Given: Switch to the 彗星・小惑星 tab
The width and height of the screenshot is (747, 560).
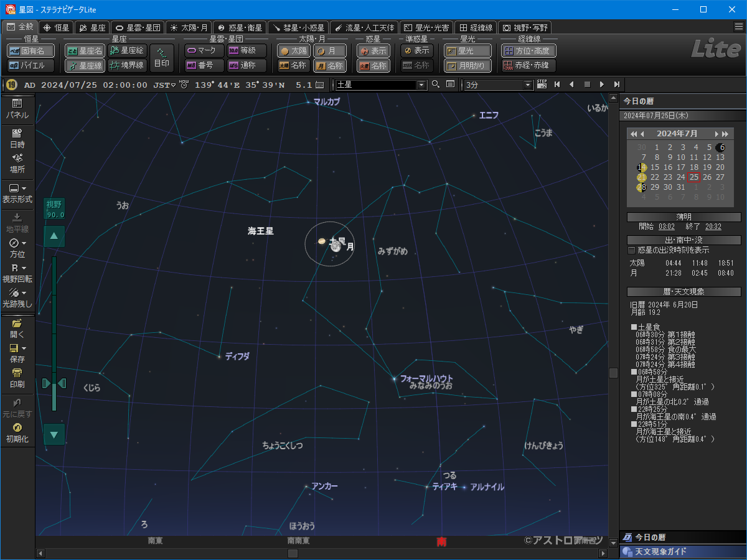Looking at the screenshot, I should (x=299, y=27).
